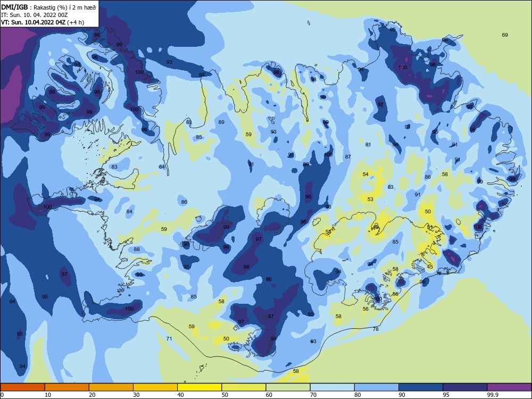The image size is (532, 399).
Task: Click the dark blue 90–95 legend swatch
Action: [x=421, y=387]
